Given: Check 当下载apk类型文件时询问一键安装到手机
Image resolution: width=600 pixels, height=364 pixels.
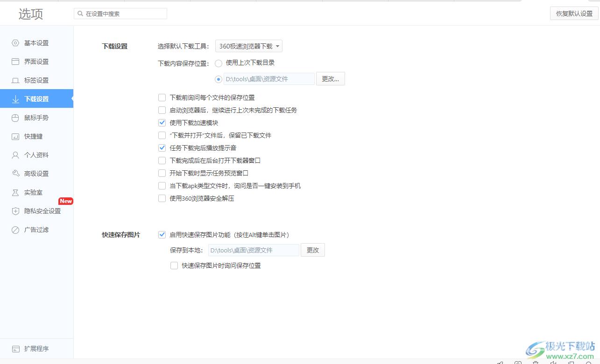Looking at the screenshot, I should tap(162, 186).
